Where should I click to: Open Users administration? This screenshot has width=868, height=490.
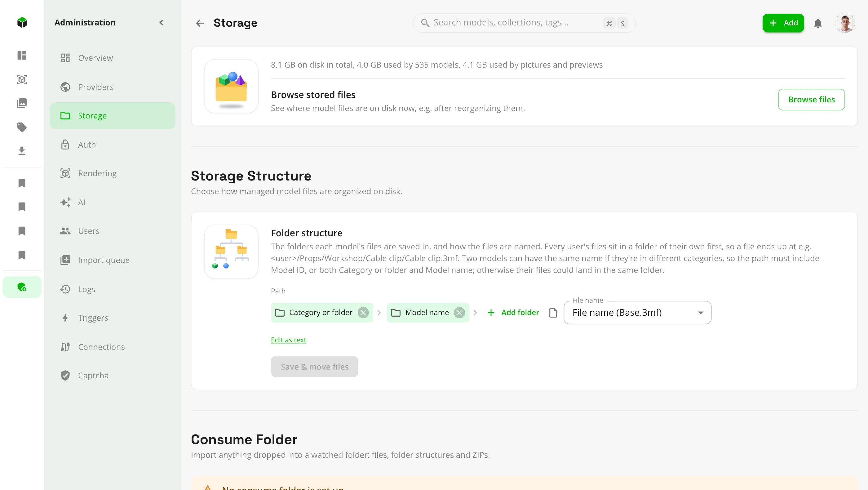(113, 231)
